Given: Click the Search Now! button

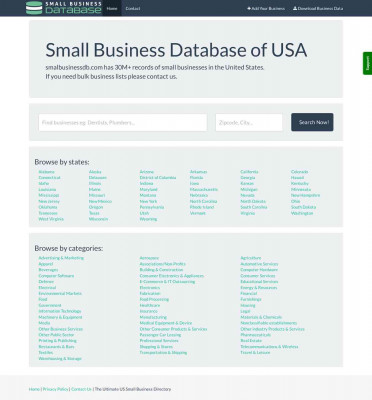Looking at the screenshot, I should 312,122.
